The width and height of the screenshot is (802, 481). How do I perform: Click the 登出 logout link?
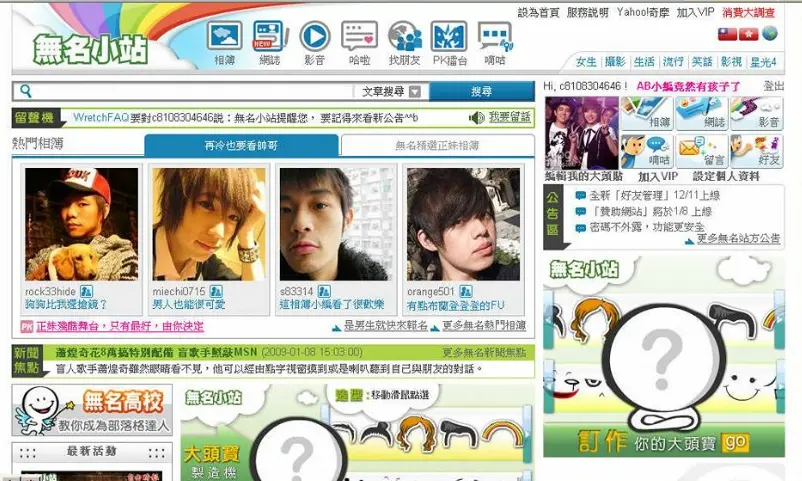pos(773,86)
